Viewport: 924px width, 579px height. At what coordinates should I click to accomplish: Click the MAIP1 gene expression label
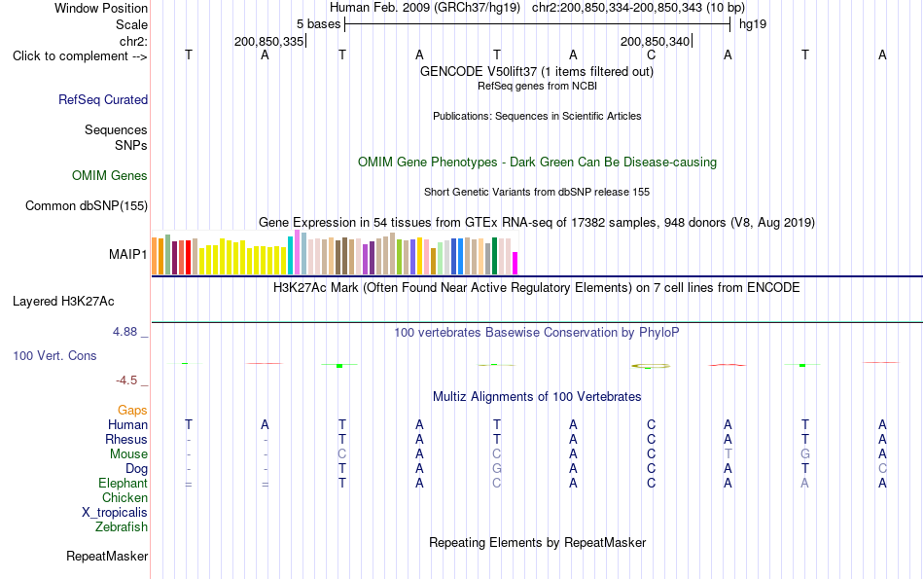[127, 254]
